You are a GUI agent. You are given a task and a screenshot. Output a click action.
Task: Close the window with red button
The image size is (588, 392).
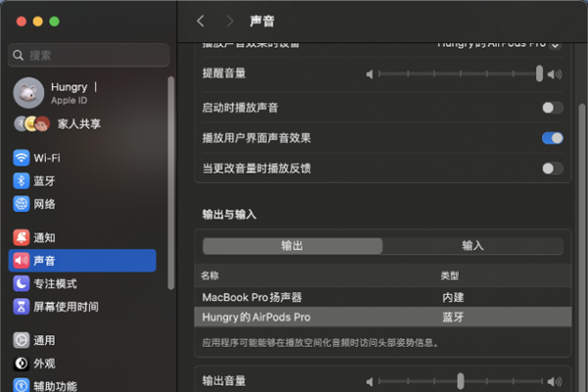click(x=22, y=22)
